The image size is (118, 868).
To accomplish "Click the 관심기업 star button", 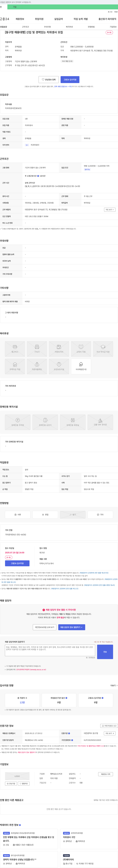I will point(11,784).
